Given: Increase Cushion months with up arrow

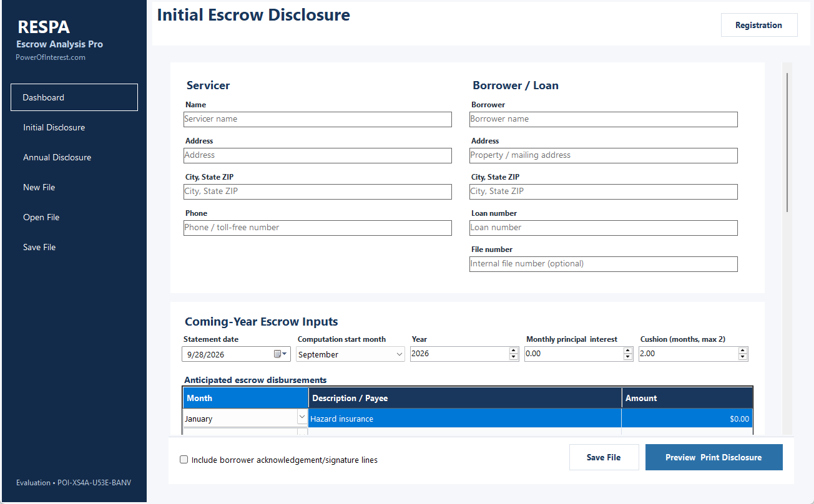Looking at the screenshot, I should (742, 351).
